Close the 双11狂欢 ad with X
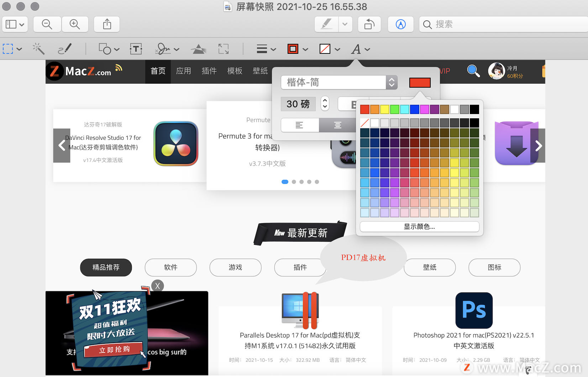Image resolution: width=588 pixels, height=377 pixels. pos(158,286)
